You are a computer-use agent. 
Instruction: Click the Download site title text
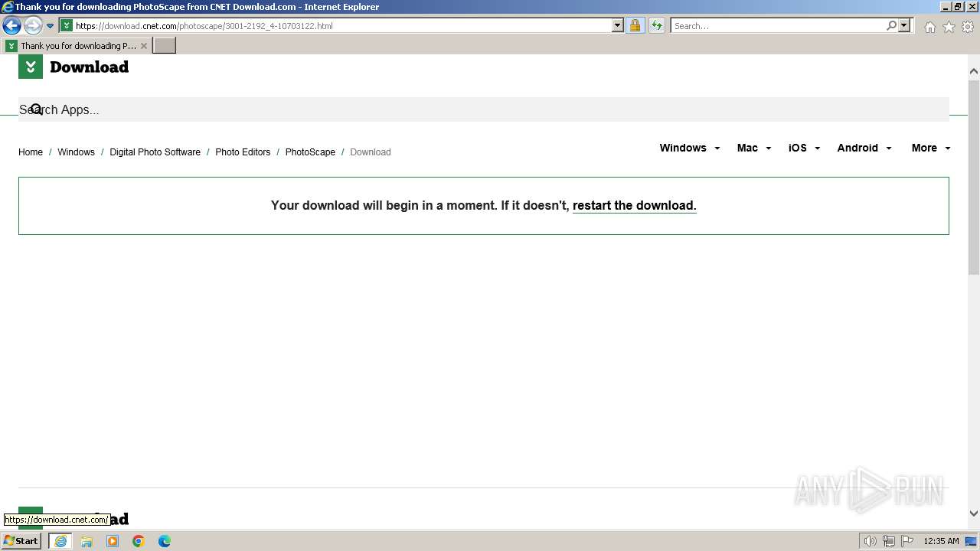pos(89,67)
